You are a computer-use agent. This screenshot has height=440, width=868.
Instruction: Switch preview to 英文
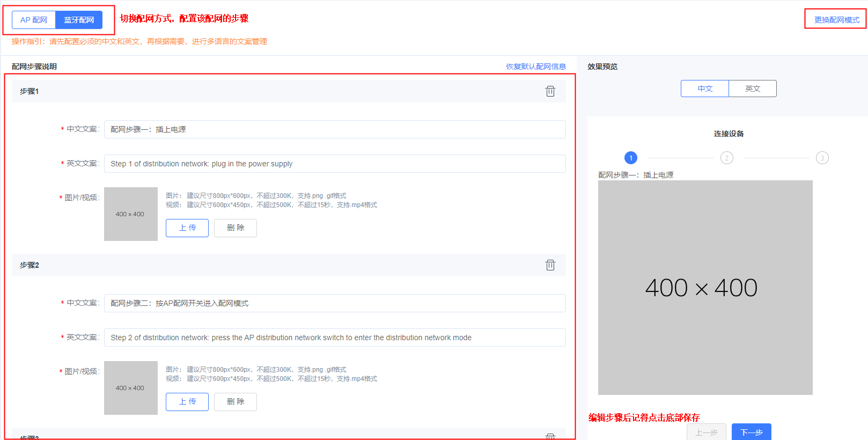(753, 89)
